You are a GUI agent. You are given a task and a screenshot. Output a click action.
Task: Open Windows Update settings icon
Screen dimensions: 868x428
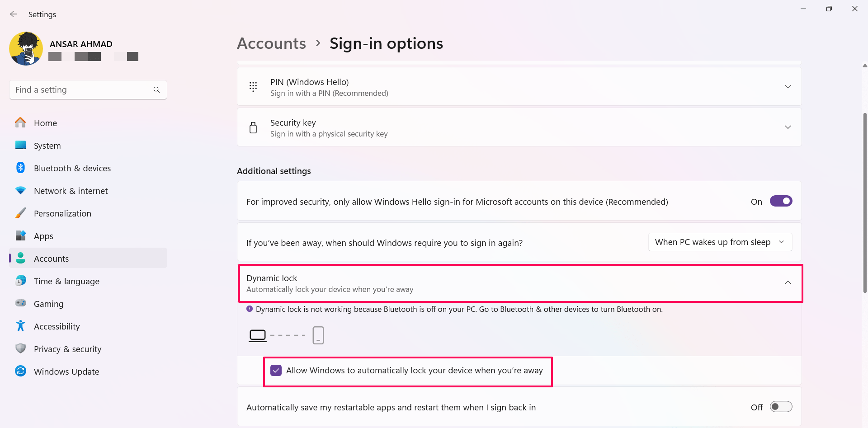[20, 371]
